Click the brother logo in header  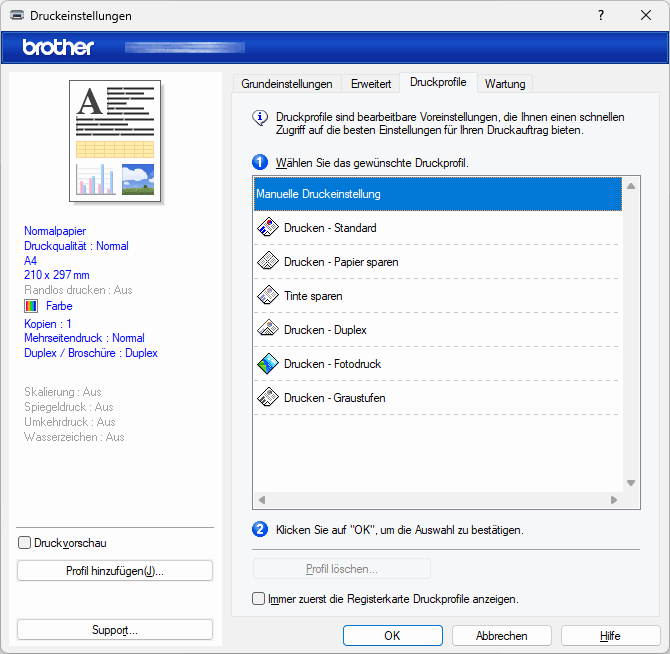[58, 47]
